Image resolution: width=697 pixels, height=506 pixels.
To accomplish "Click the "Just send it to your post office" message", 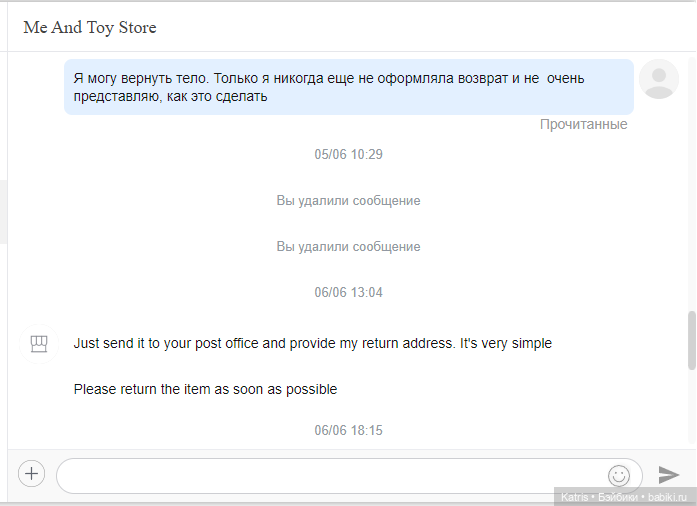I will pos(312,344).
